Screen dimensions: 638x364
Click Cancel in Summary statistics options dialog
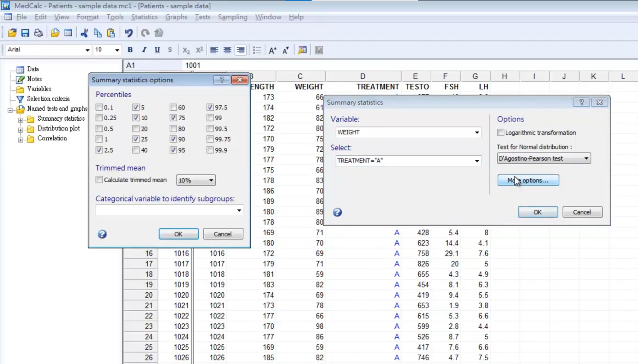tap(223, 234)
